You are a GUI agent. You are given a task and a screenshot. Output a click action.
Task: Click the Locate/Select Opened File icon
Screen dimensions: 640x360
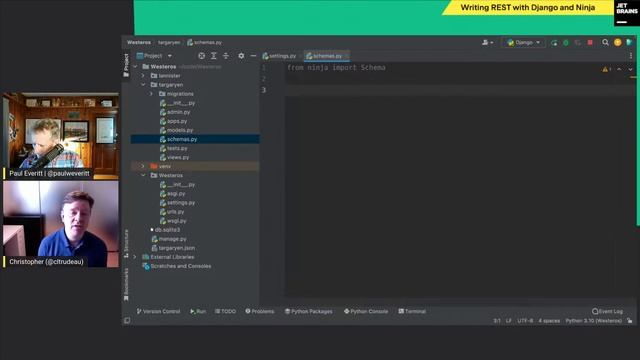click(x=201, y=56)
